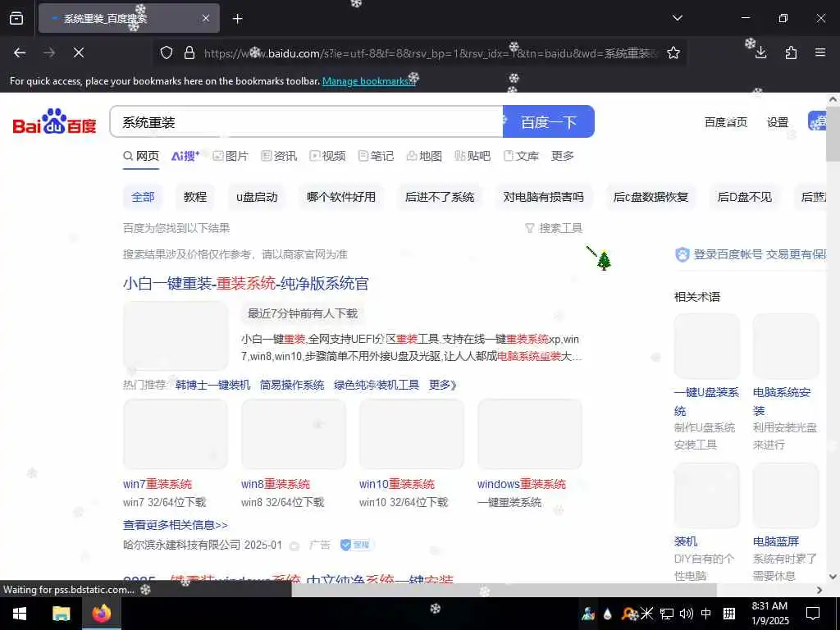Open the 电脑蓝屏 related term
This screenshot has height=630, width=840.
(x=776, y=541)
